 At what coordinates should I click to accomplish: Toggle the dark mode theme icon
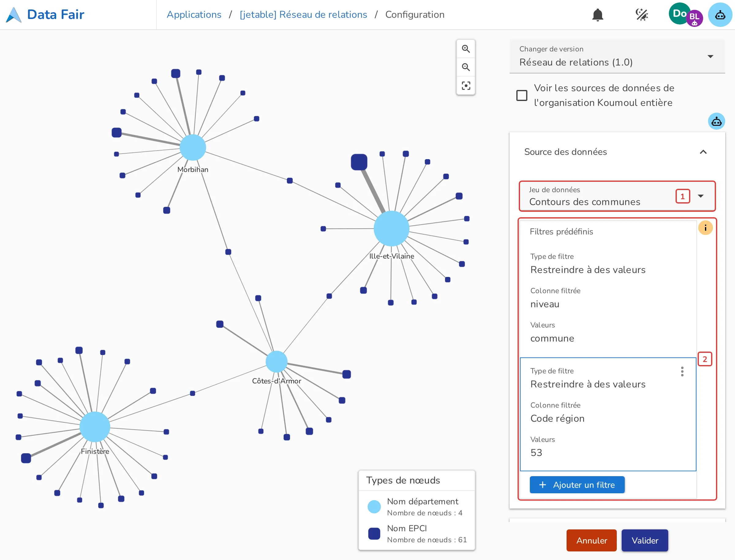click(x=641, y=15)
